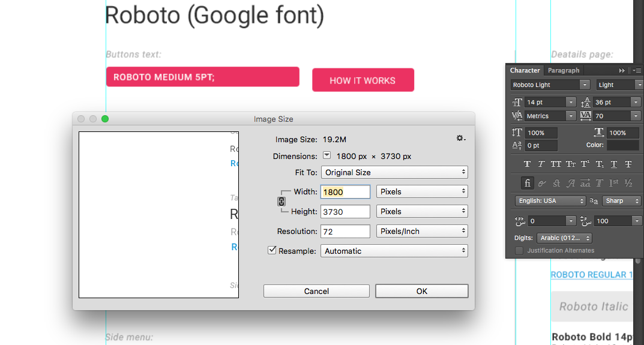Screen dimensions: 644x345
Task: Switch to the Paragraph tab
Action: point(564,70)
